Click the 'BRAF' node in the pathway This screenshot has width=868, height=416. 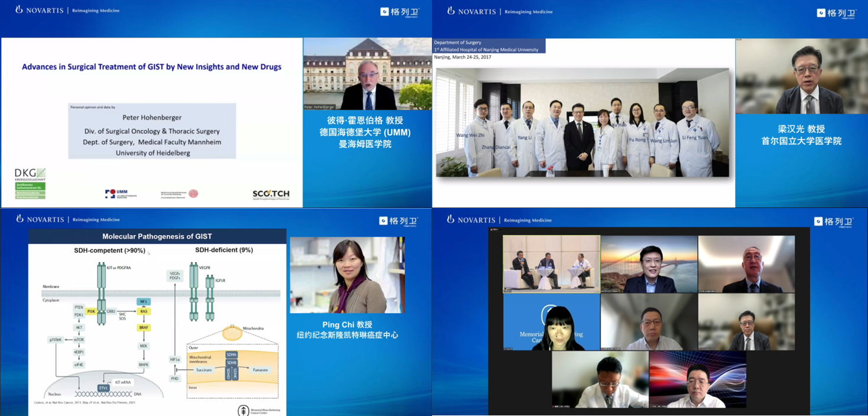tap(144, 327)
